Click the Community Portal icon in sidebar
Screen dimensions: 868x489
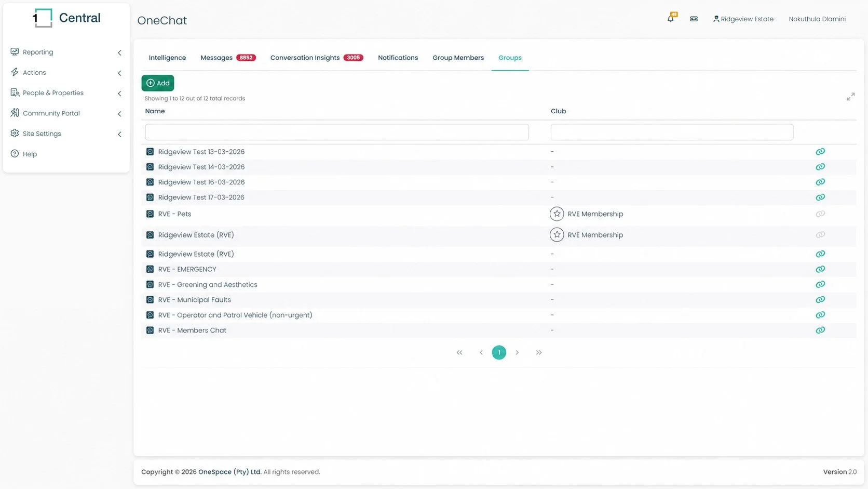15,113
